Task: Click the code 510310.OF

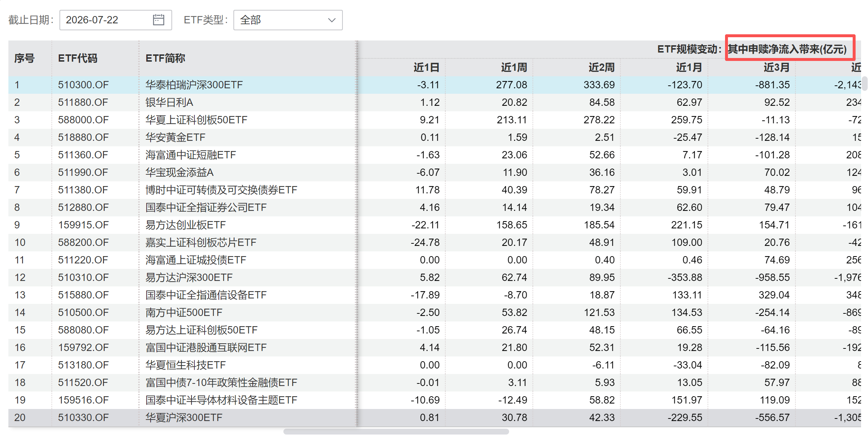Action: tap(83, 278)
